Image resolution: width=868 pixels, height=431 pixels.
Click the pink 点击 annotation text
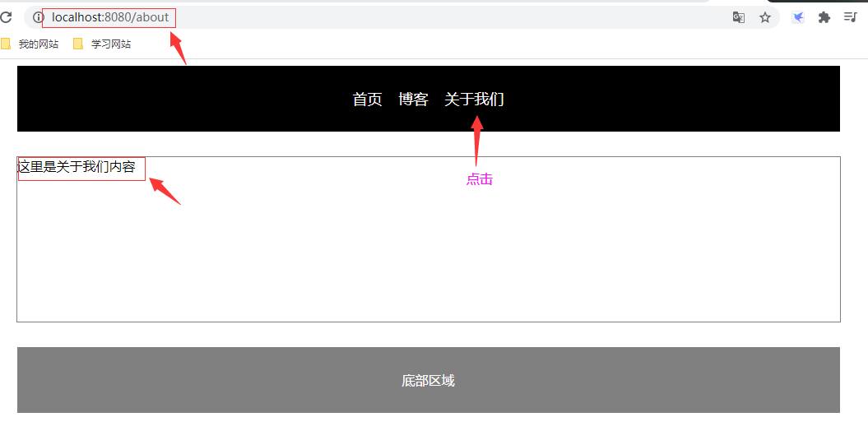pyautogui.click(x=480, y=179)
